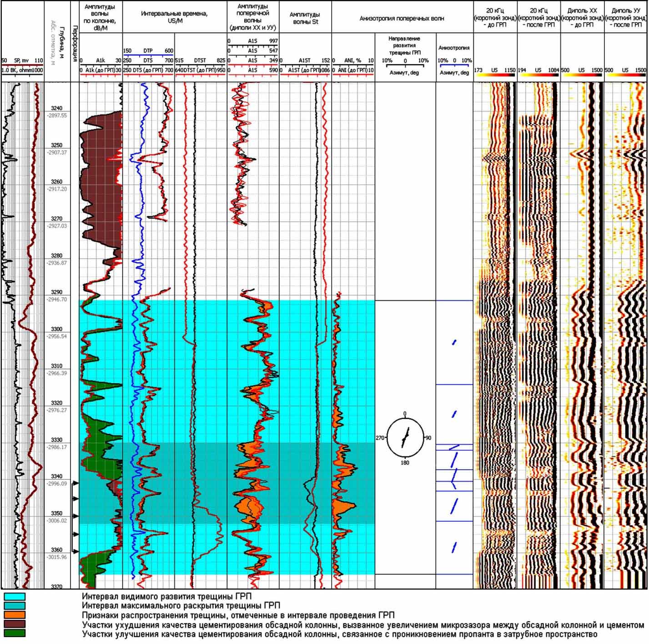
Task: Click the 'Амплитуды волны St' track header
Action: tap(305, 18)
